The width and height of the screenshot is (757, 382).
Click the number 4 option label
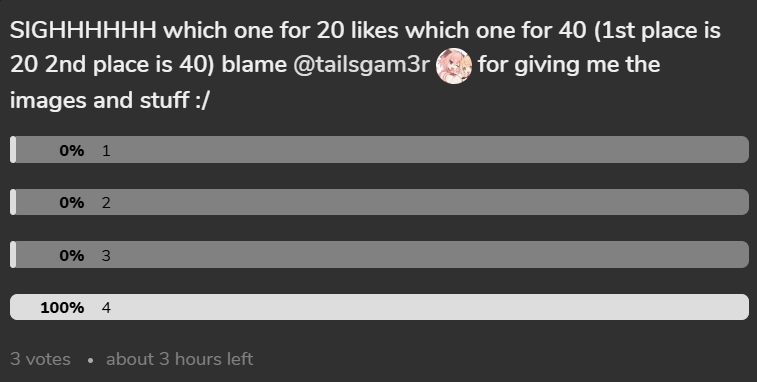106,308
